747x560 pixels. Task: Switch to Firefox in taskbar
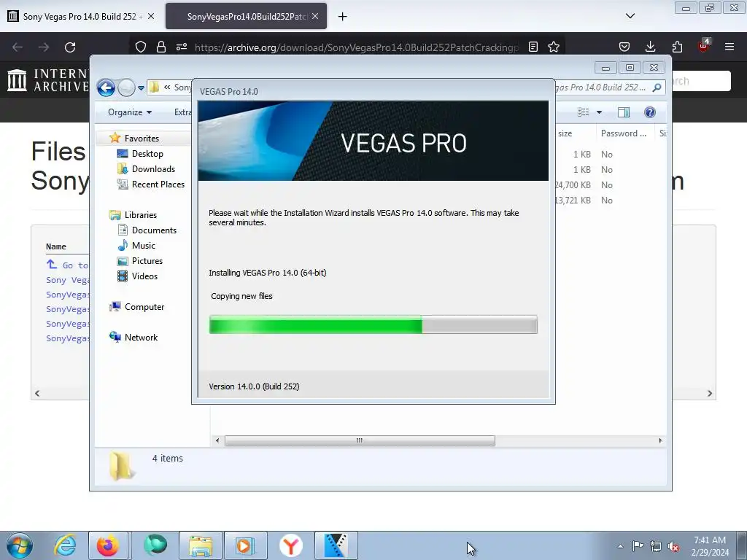108,545
